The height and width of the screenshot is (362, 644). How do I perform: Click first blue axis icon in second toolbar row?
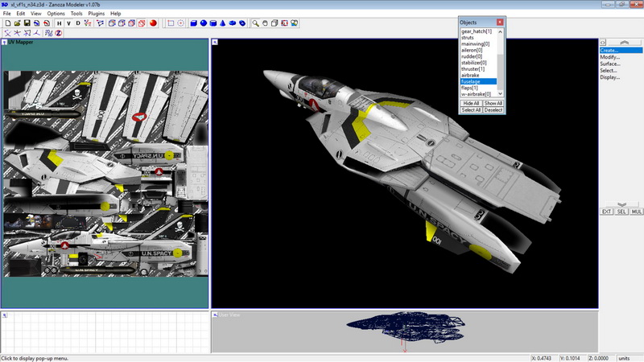[7, 33]
